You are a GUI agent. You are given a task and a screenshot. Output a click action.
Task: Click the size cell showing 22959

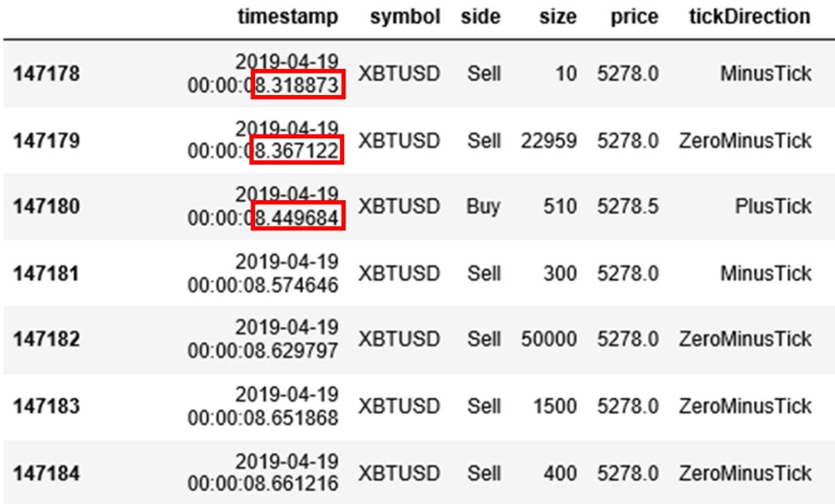click(x=549, y=141)
